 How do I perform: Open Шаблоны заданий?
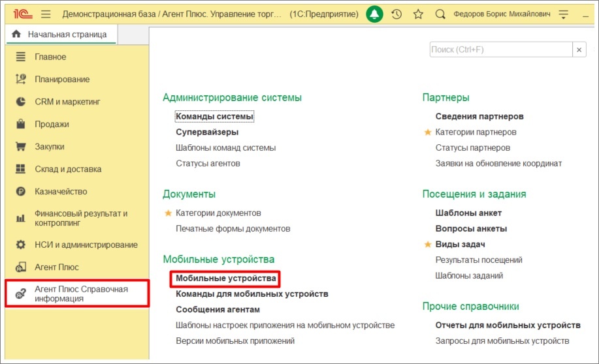click(x=469, y=275)
